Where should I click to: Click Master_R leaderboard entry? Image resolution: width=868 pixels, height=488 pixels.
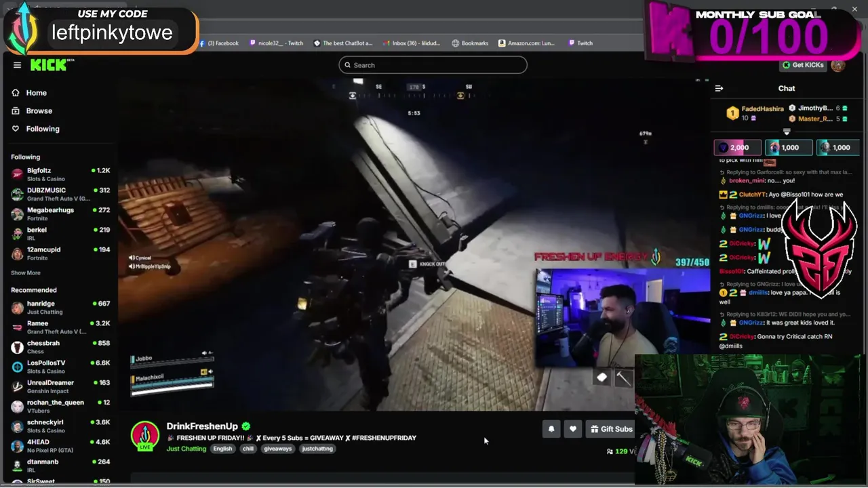817,119
